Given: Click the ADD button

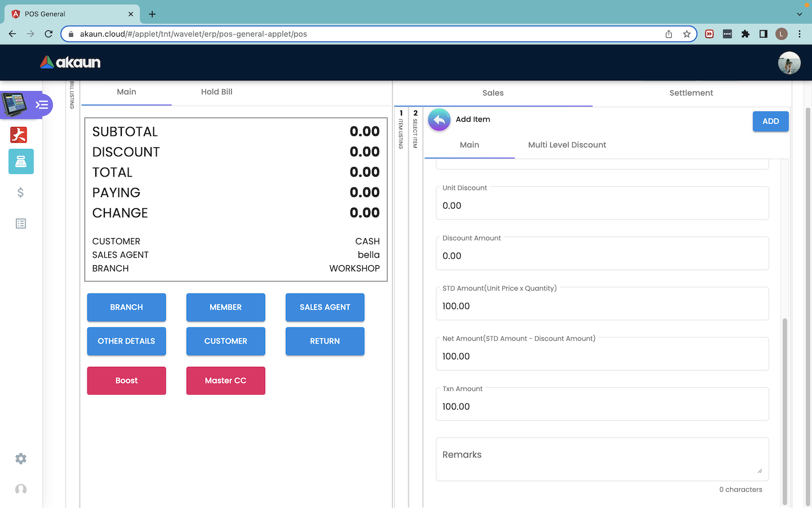Looking at the screenshot, I should (x=770, y=121).
